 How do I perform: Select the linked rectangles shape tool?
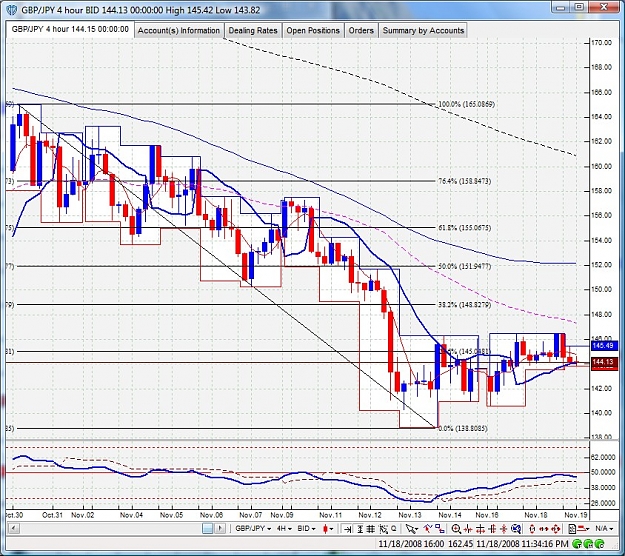tap(440, 529)
